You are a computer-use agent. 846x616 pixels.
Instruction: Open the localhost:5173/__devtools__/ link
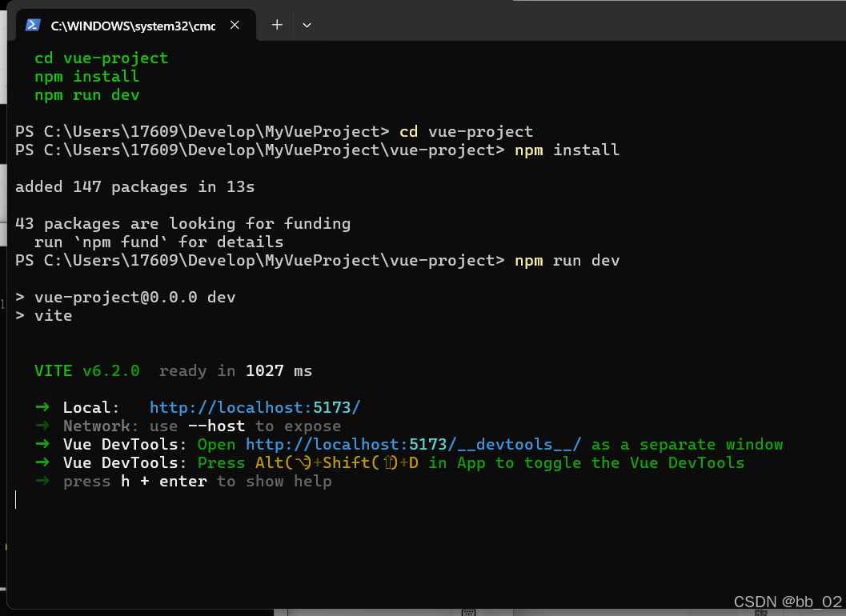tap(414, 445)
